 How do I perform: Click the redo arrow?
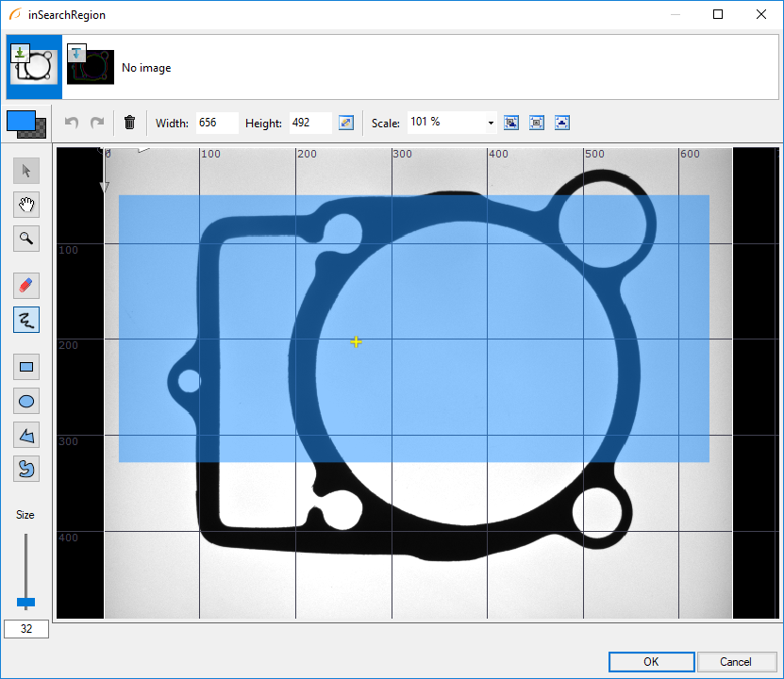[x=96, y=123]
